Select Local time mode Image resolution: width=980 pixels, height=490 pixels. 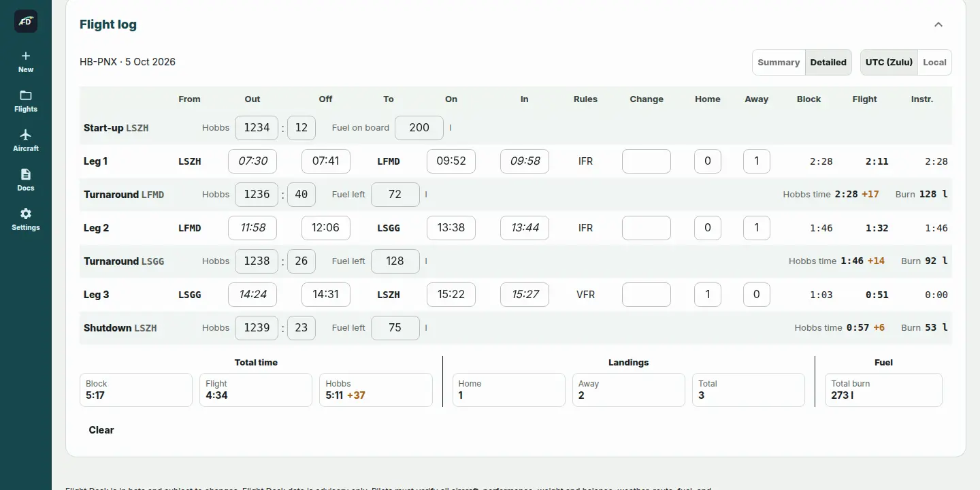coord(934,62)
